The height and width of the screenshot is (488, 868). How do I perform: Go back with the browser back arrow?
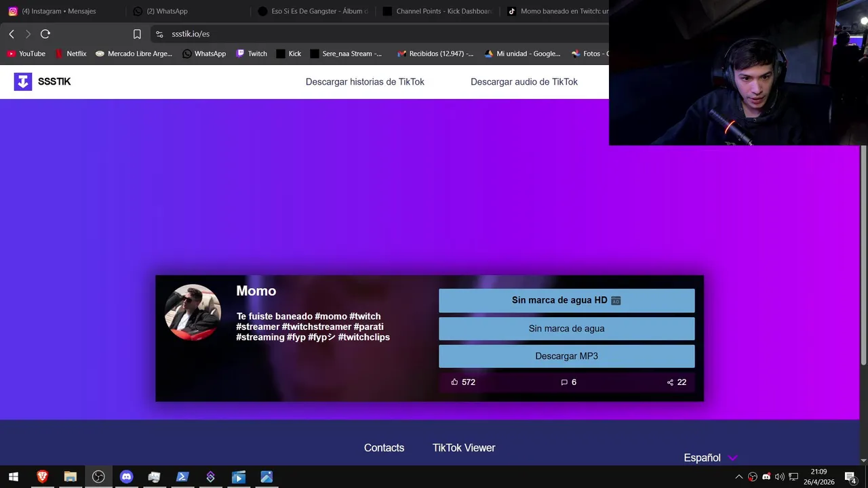click(x=12, y=34)
